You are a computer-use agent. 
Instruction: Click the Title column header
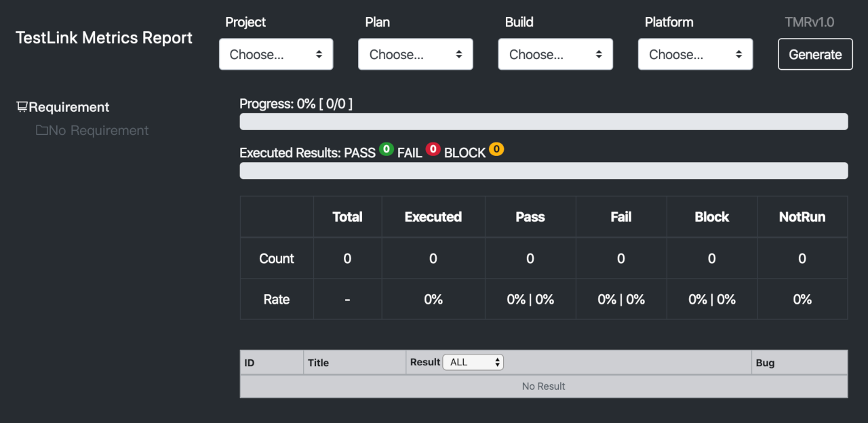[318, 363]
